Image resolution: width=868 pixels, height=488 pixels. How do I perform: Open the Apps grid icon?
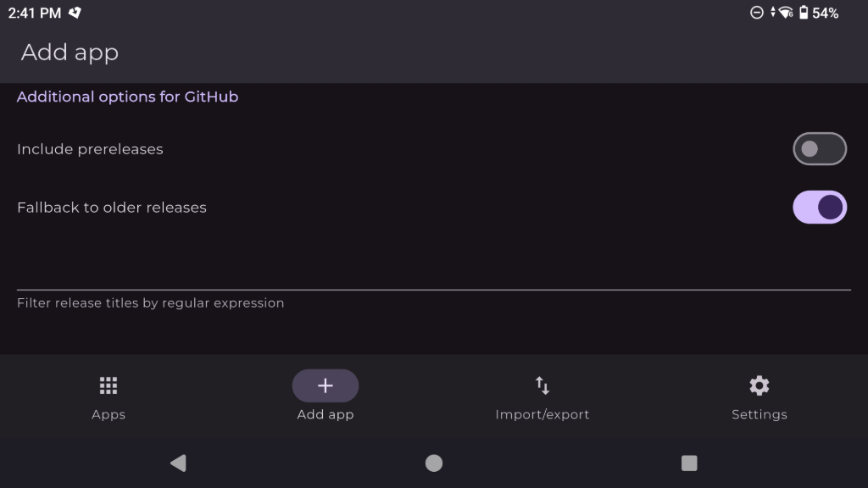tap(108, 386)
